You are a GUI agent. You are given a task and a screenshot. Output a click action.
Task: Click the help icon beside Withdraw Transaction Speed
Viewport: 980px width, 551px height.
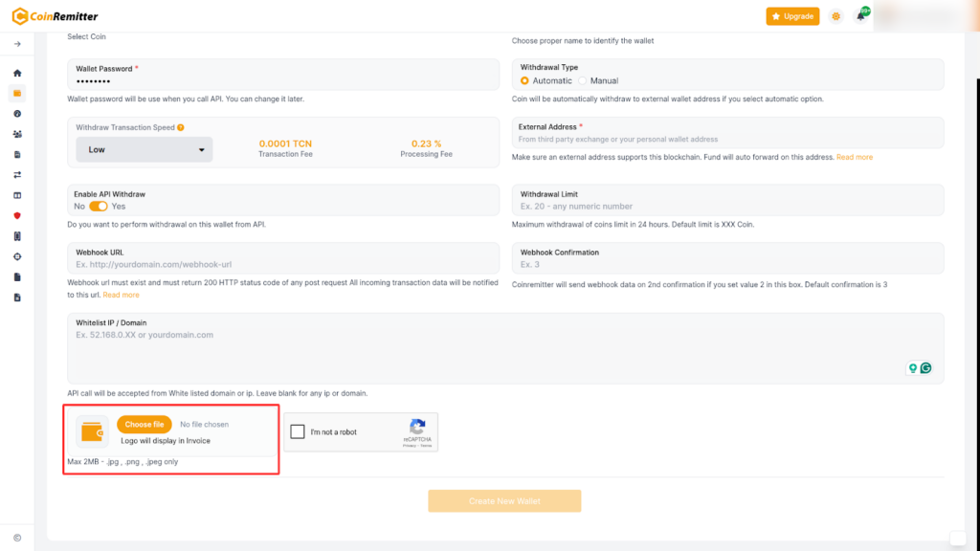(181, 127)
